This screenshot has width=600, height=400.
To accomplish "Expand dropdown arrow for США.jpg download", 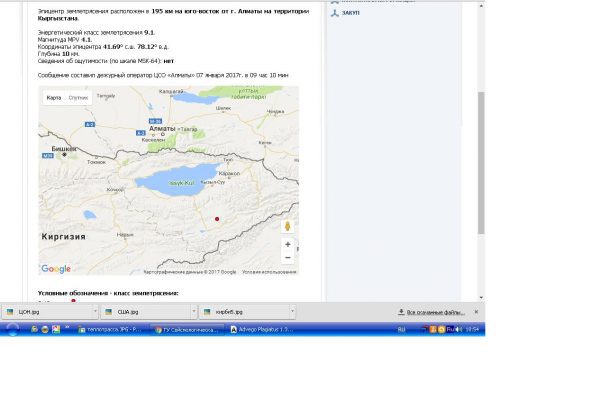I will [194, 311].
